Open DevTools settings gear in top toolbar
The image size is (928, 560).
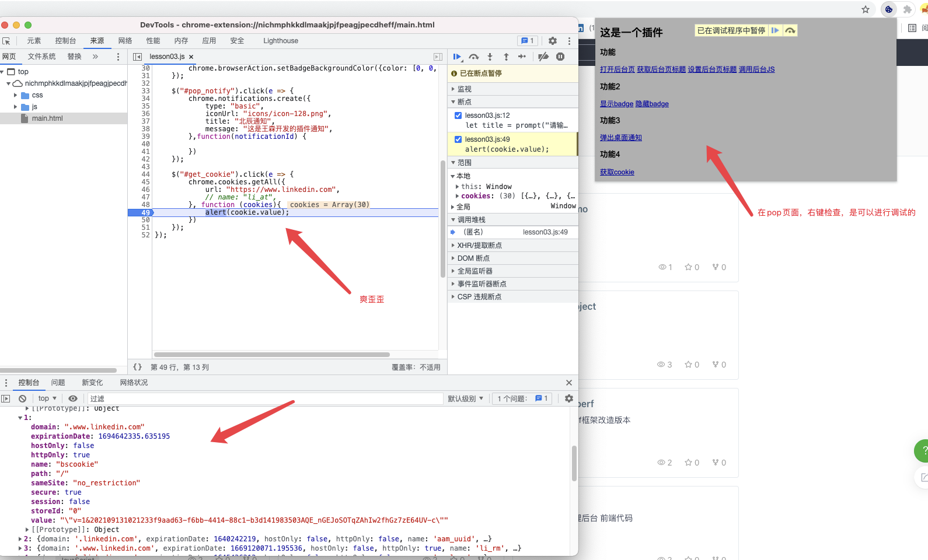point(553,41)
